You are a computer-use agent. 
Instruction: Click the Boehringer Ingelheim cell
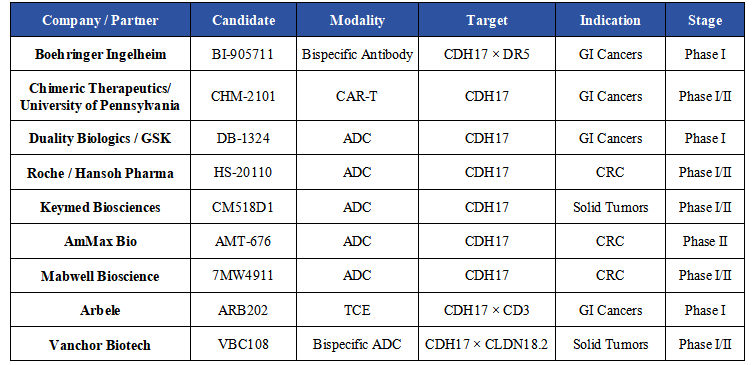[100, 54]
